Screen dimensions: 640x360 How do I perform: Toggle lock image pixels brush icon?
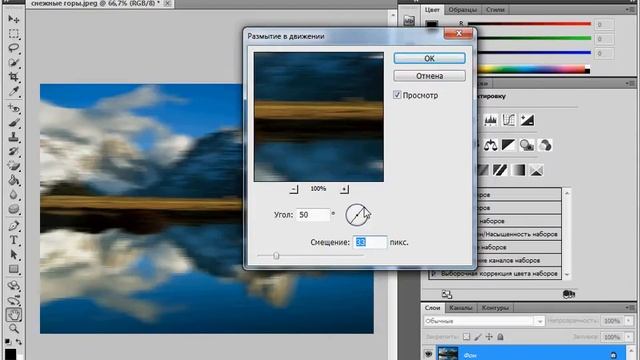pyautogui.click(x=478, y=337)
